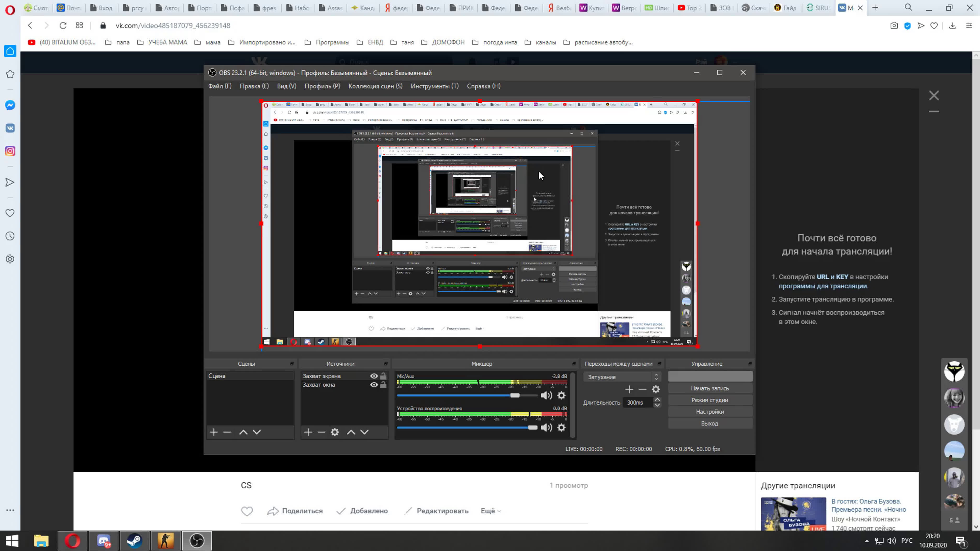980x551 pixels.
Task: Open Инструменты (T) menu
Action: click(x=435, y=86)
